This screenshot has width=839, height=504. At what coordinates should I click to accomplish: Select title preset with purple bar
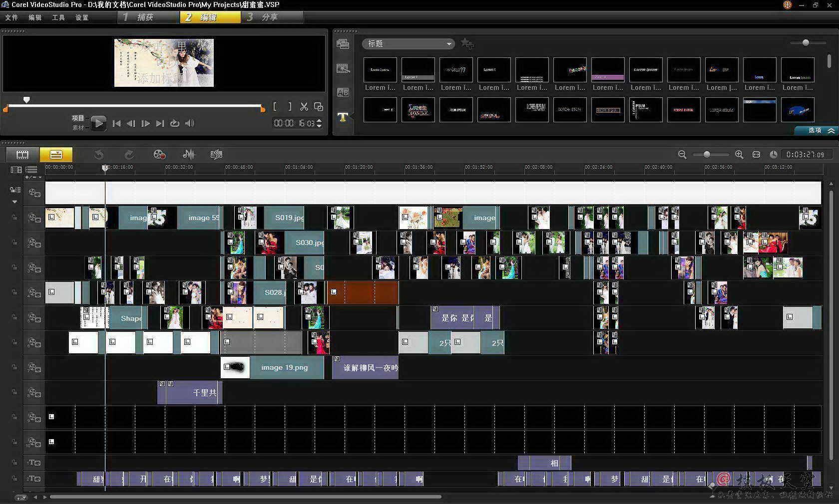[608, 70]
